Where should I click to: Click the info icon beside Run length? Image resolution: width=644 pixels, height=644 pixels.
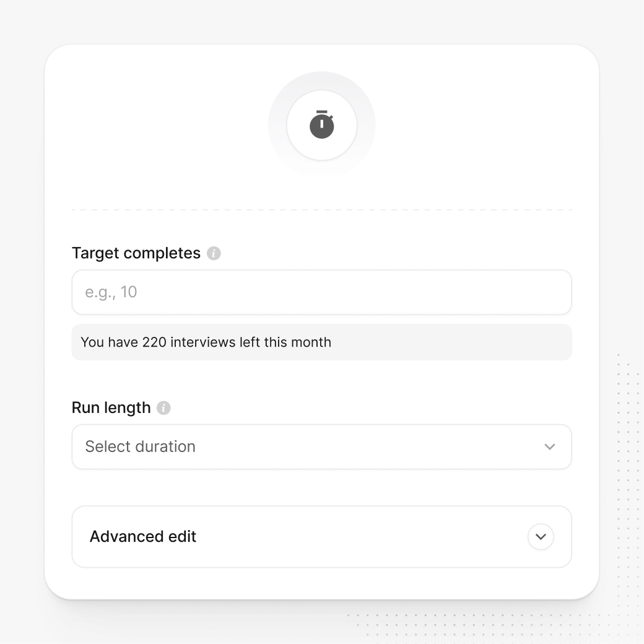point(163,407)
